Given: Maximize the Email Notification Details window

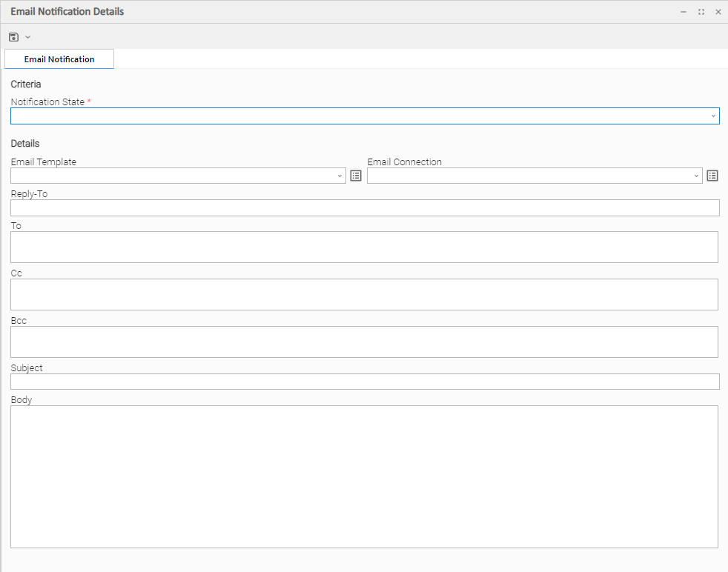Looking at the screenshot, I should click(701, 12).
